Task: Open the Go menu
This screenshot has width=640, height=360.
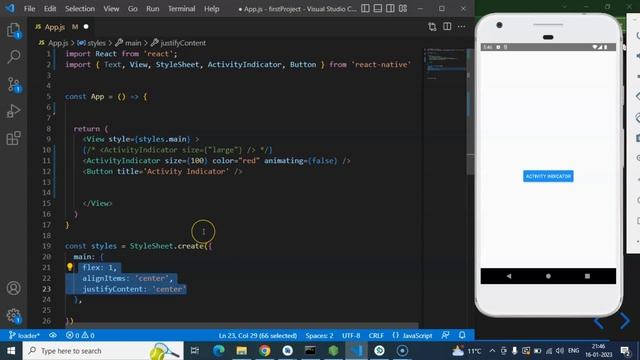Action: (133, 9)
